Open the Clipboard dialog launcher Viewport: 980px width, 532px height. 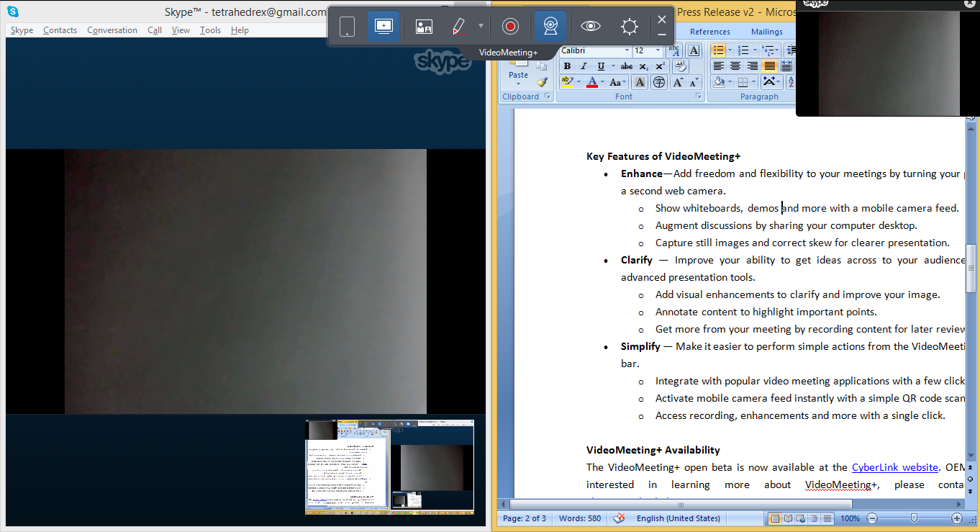548,96
